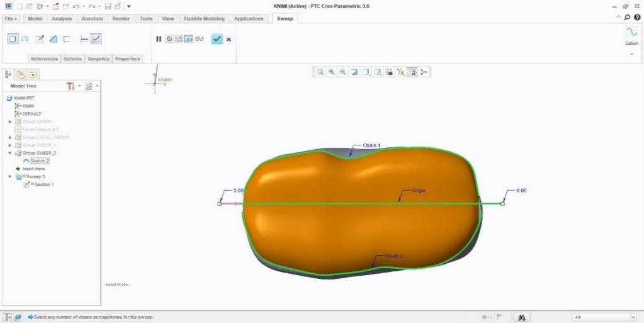Open the display style icon
The height and width of the screenshot is (323, 644).
pyautogui.click(x=366, y=72)
